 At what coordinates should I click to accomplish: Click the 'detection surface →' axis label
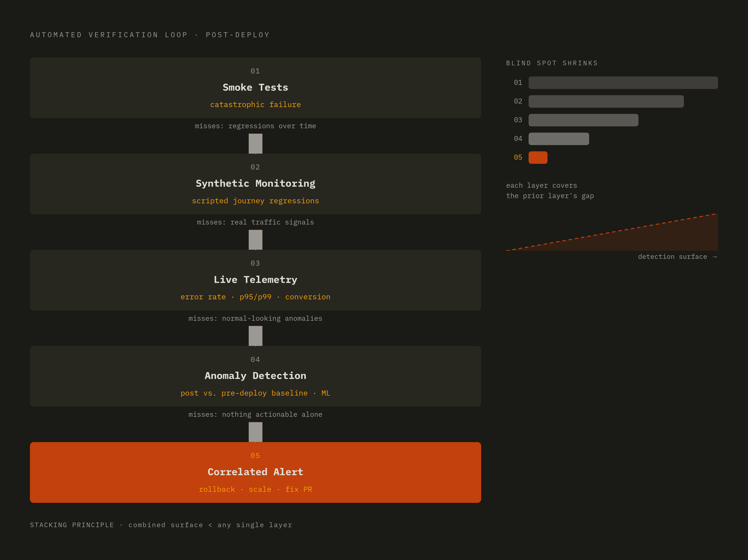click(x=677, y=257)
